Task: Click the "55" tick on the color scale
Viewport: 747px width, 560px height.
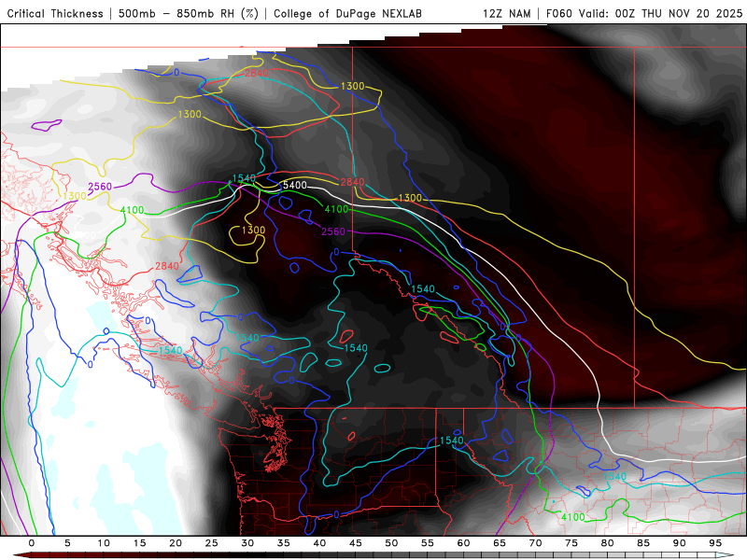Action: click(x=428, y=543)
